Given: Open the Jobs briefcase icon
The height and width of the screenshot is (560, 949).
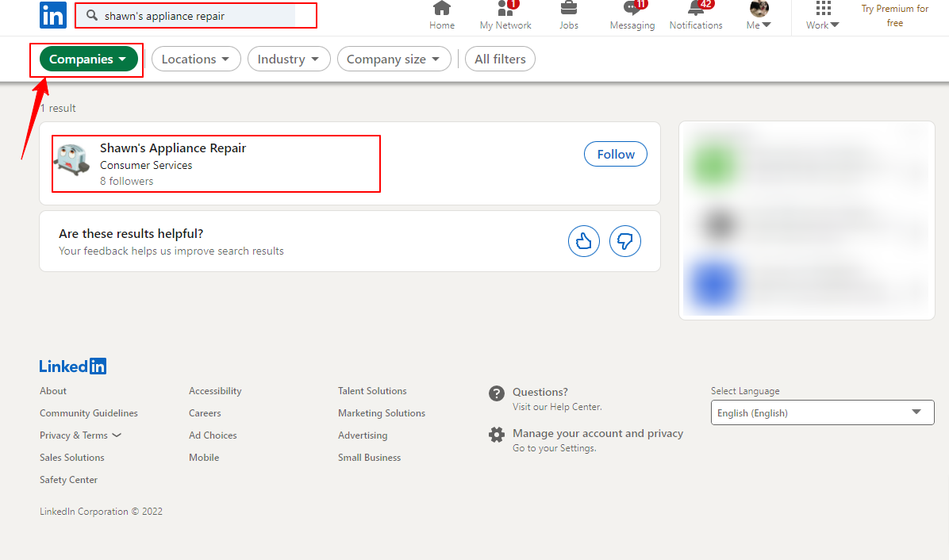Looking at the screenshot, I should (568, 9).
